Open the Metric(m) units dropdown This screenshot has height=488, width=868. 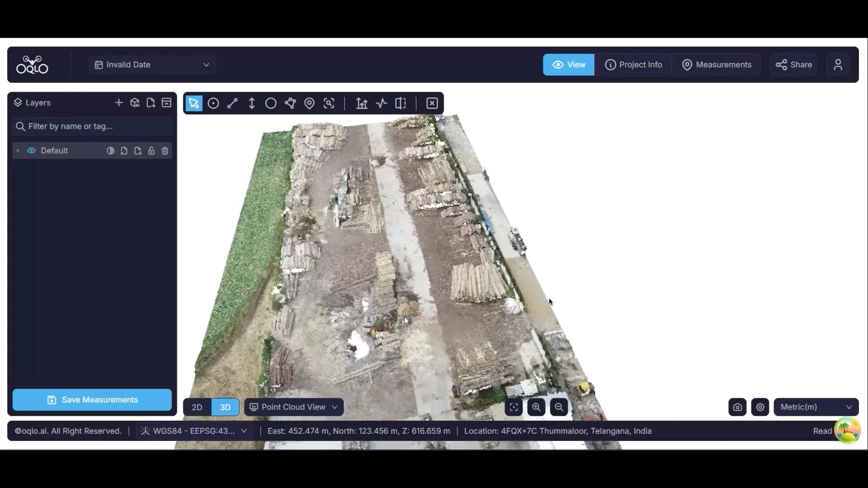[x=816, y=407]
